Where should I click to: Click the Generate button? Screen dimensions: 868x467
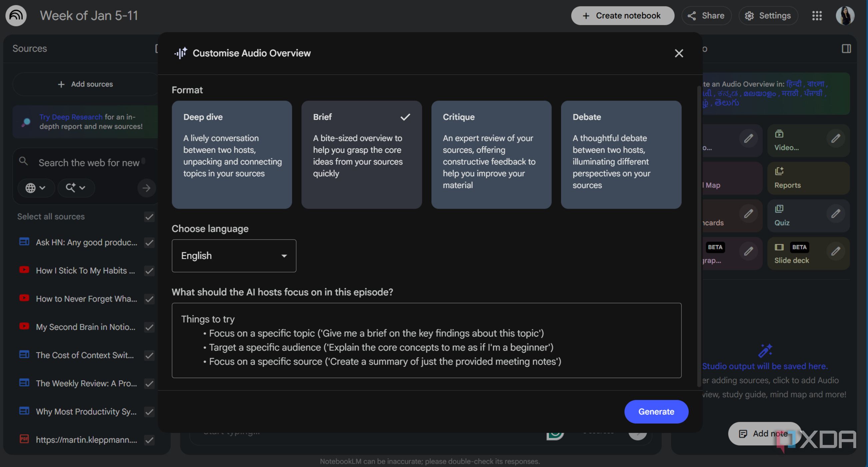tap(656, 412)
